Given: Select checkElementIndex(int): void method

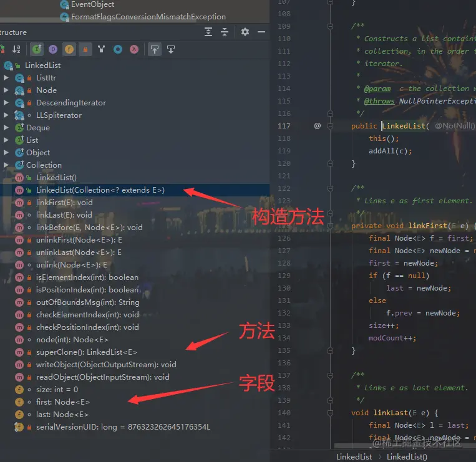Looking at the screenshot, I should (87, 315).
